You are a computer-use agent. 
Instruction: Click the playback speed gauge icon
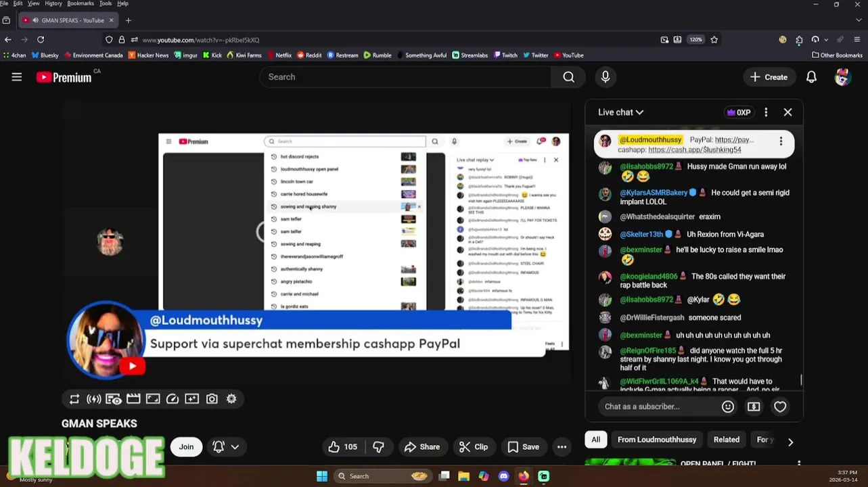pyautogui.click(x=173, y=399)
